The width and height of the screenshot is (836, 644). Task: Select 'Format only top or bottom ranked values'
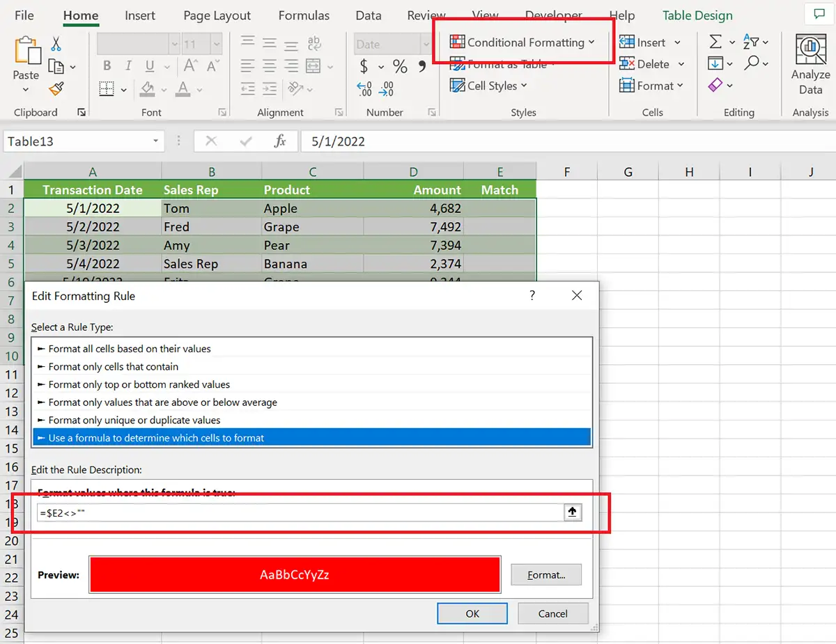coord(311,384)
